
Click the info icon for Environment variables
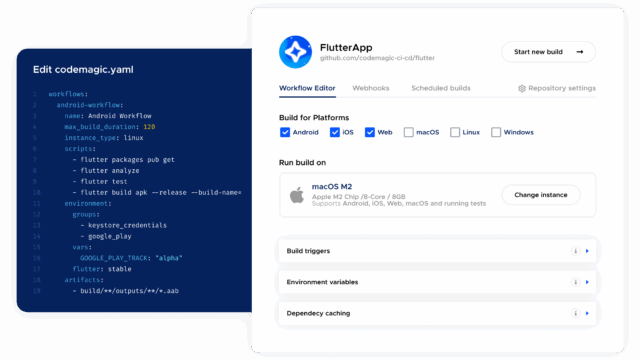point(575,282)
